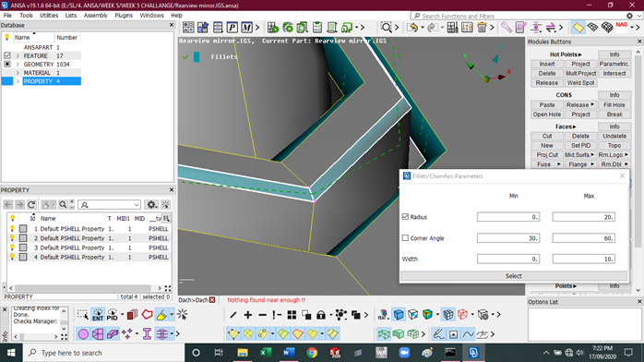Click the ENT visibility mode icon
The image size is (644, 362).
pos(98,315)
